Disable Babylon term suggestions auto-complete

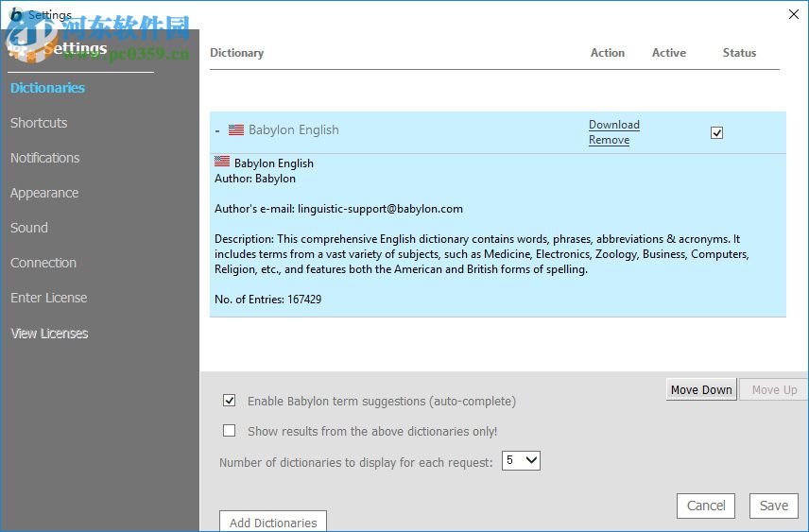[229, 401]
